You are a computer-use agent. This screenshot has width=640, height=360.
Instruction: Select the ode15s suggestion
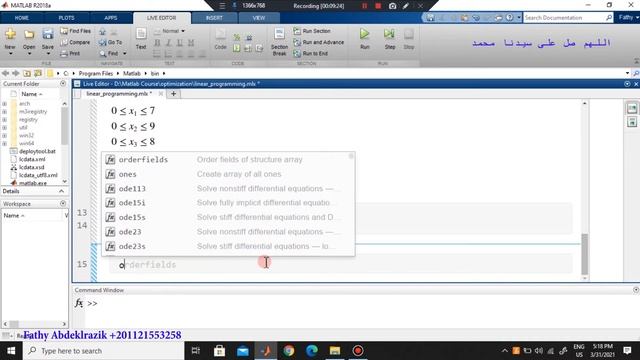click(228, 217)
